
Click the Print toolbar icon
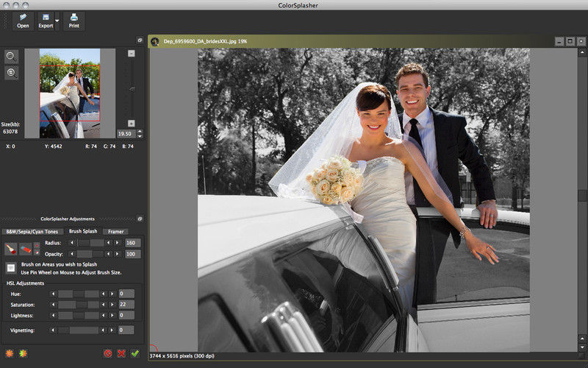pos(74,21)
